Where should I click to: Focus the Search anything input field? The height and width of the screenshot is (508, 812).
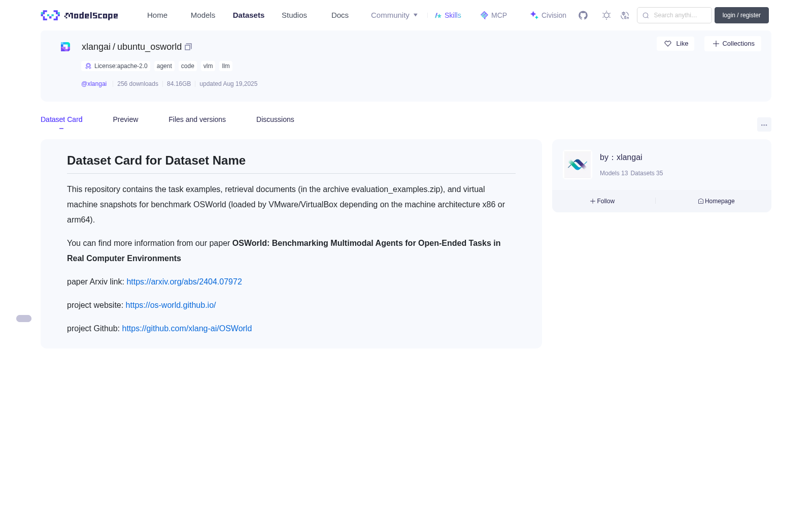[674, 15]
